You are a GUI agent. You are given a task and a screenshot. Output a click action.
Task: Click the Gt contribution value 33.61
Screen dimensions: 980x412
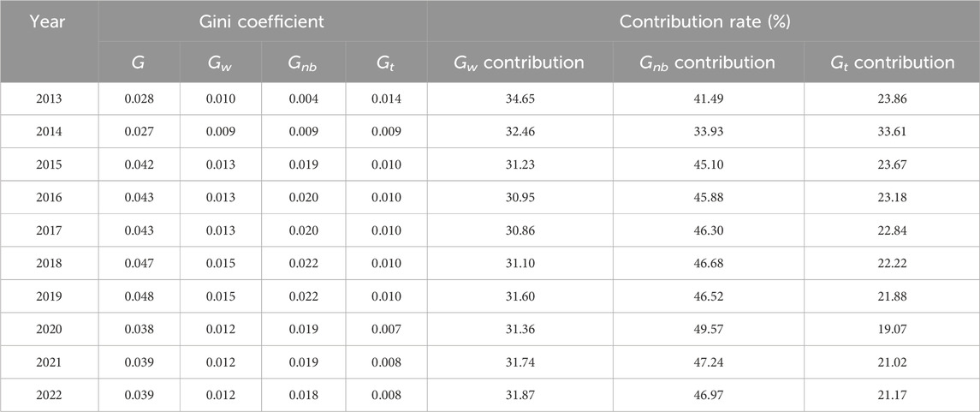pyautogui.click(x=892, y=132)
